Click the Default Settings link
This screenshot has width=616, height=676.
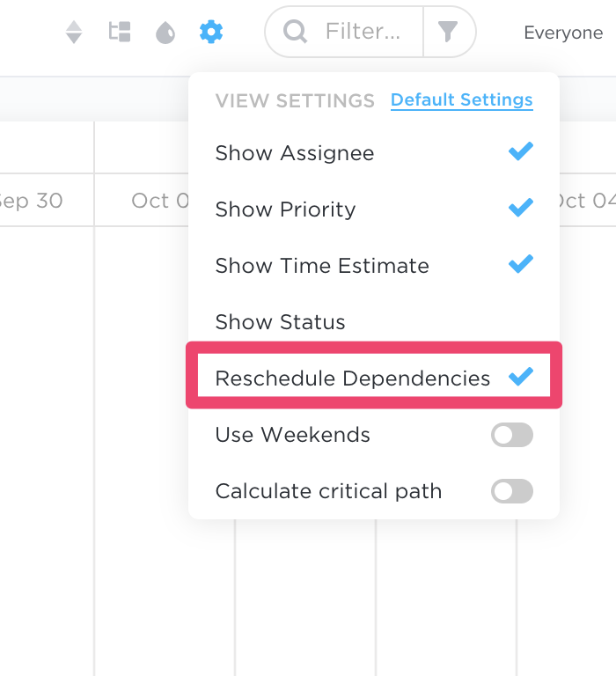click(462, 100)
